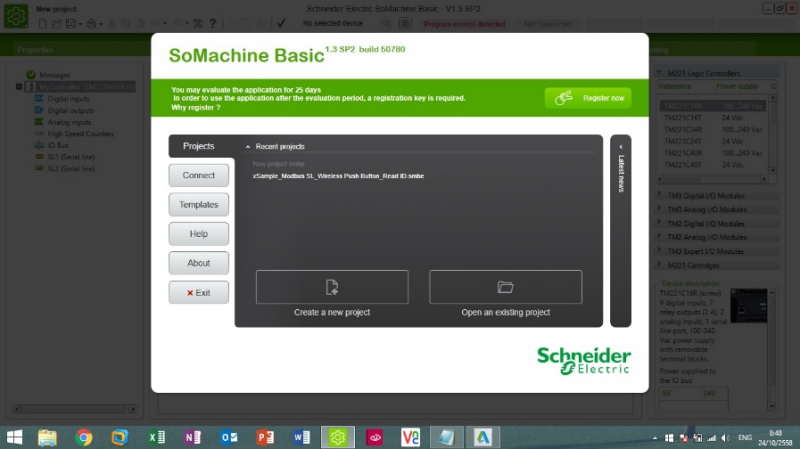Open OneNote from the taskbar
The image size is (800, 449).
[x=192, y=437]
